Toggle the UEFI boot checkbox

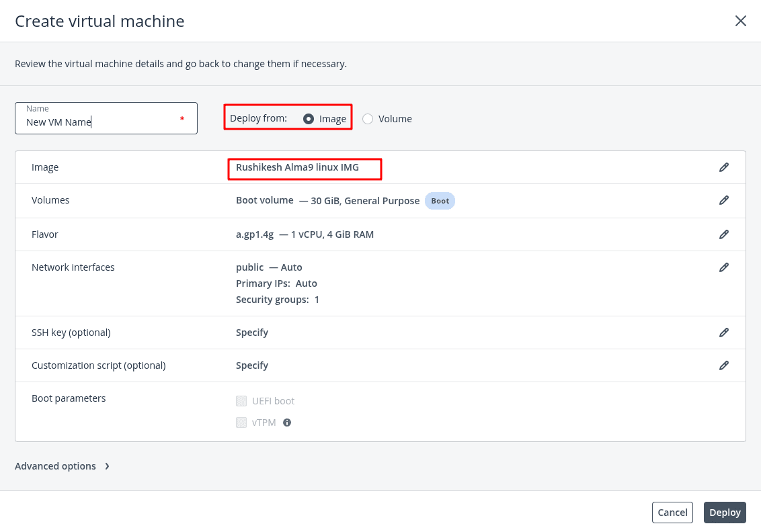click(x=241, y=401)
